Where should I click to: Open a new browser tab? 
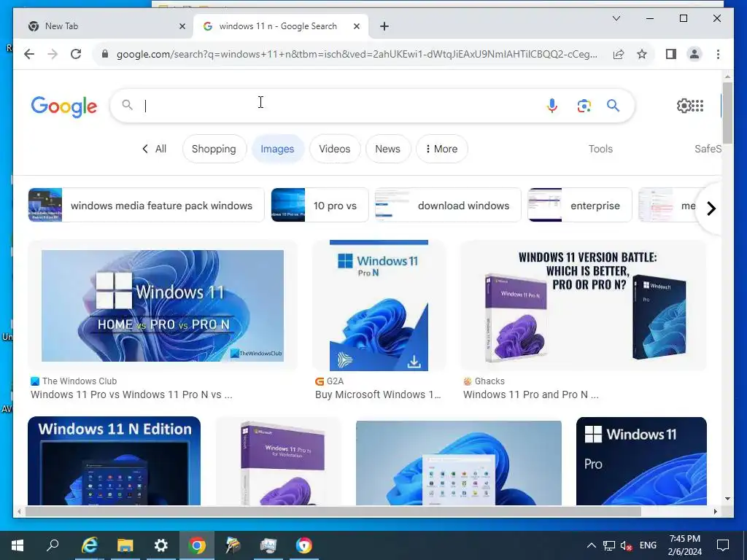(384, 27)
